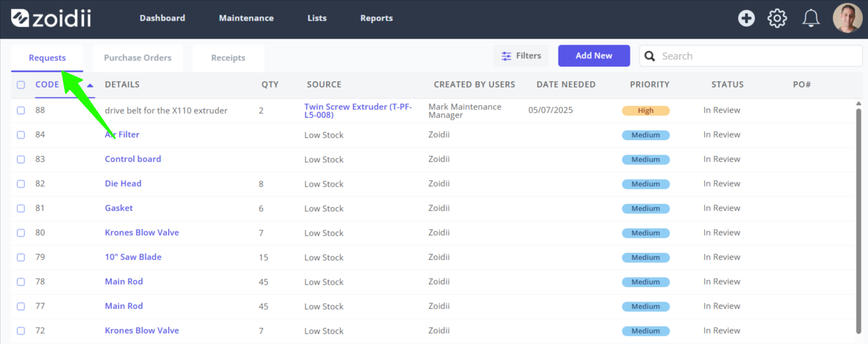868x344 pixels.
Task: Click the user profile avatar
Action: pos(847,18)
